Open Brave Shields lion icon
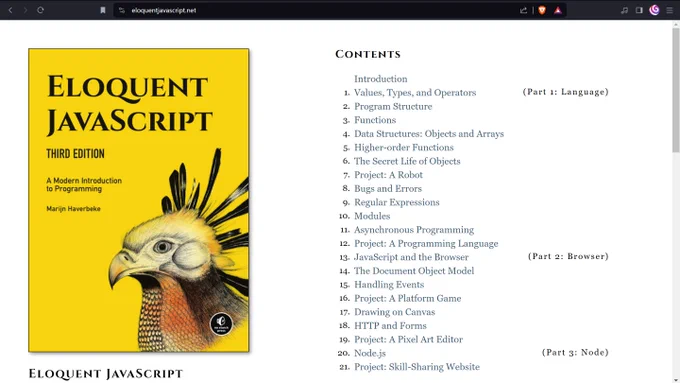 pyautogui.click(x=542, y=10)
